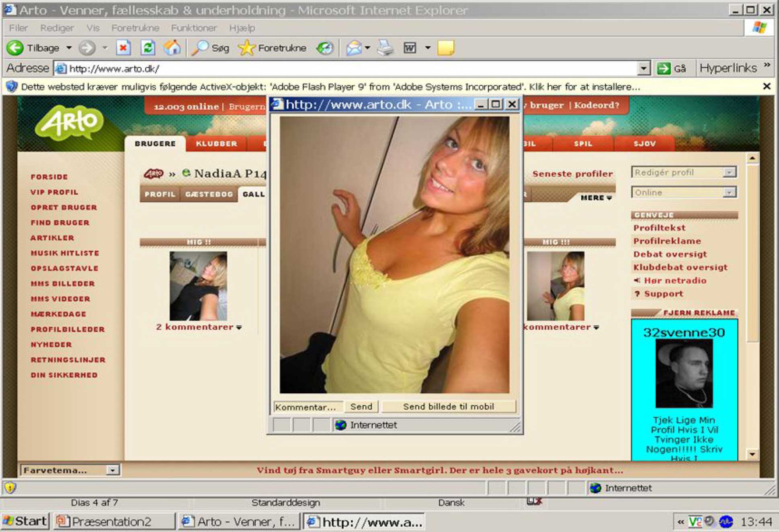Click the FJERN REKLAME link
Screen dimensions: 779x532
click(x=699, y=313)
